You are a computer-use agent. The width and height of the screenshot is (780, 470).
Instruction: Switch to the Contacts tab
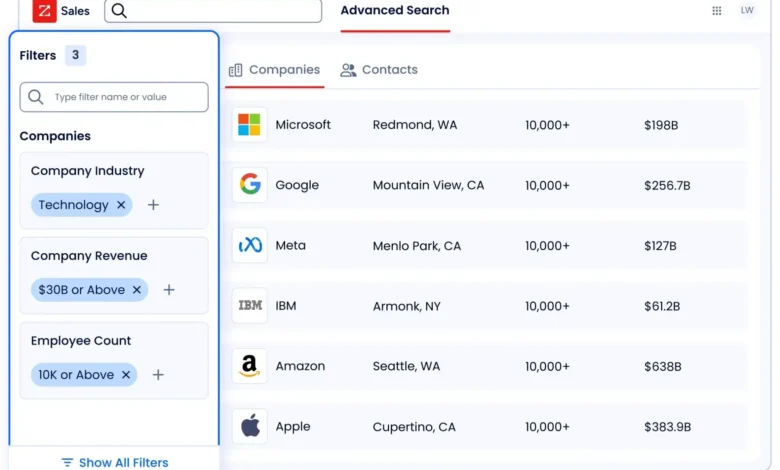[379, 70]
